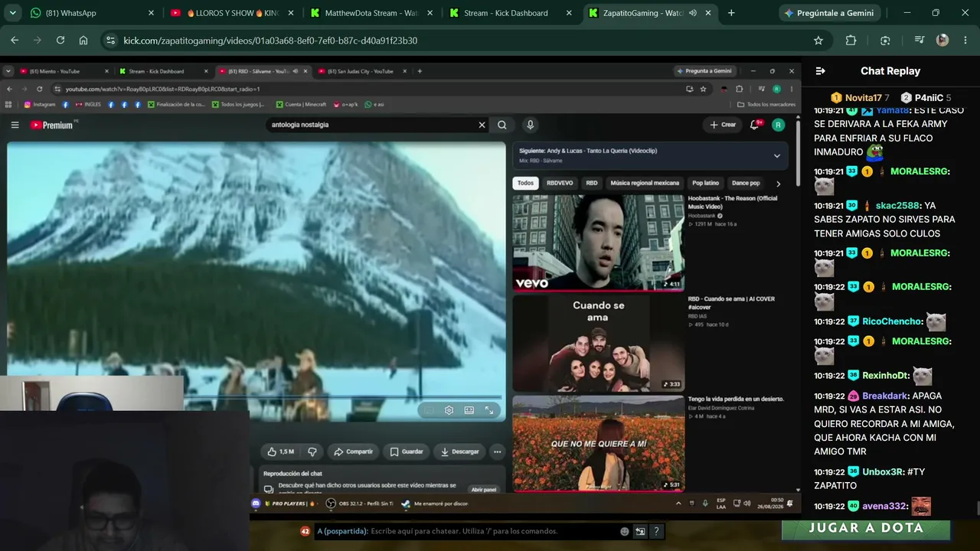Image resolution: width=980 pixels, height=551 pixels.
Task: Open the Hoobastank The Reason thumbnail
Action: (x=598, y=243)
